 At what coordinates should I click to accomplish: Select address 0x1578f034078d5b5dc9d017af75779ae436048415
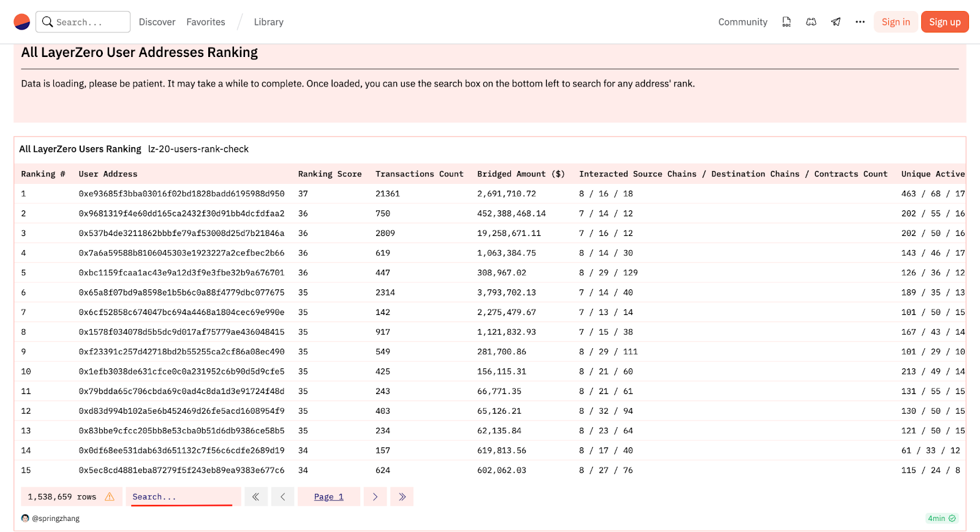[181, 332]
